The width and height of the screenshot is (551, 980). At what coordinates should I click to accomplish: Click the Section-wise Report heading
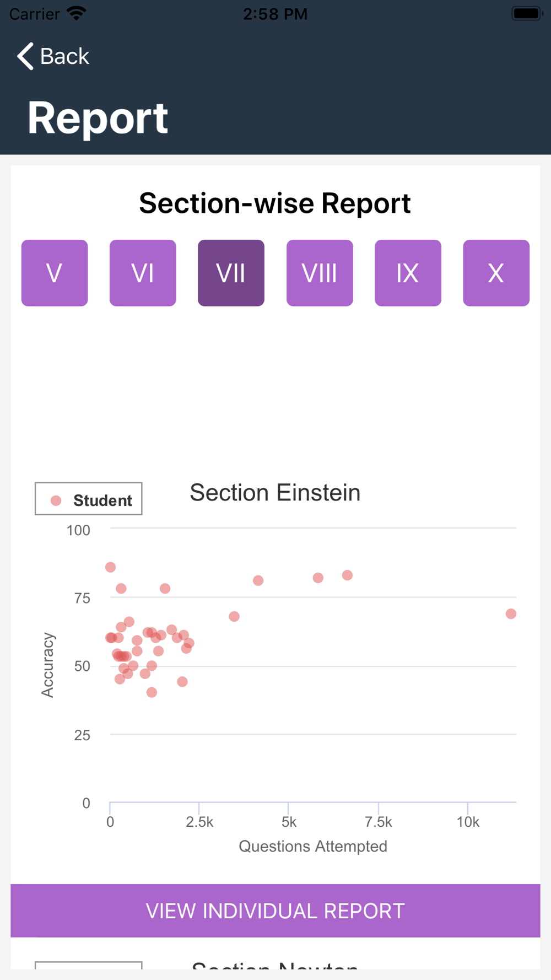tap(275, 203)
